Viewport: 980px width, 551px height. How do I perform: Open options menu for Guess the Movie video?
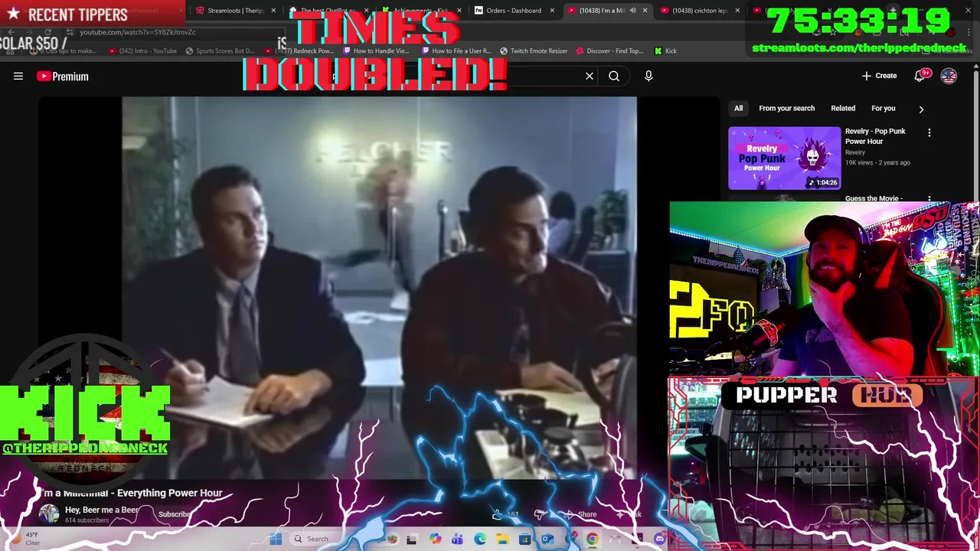pyautogui.click(x=929, y=199)
